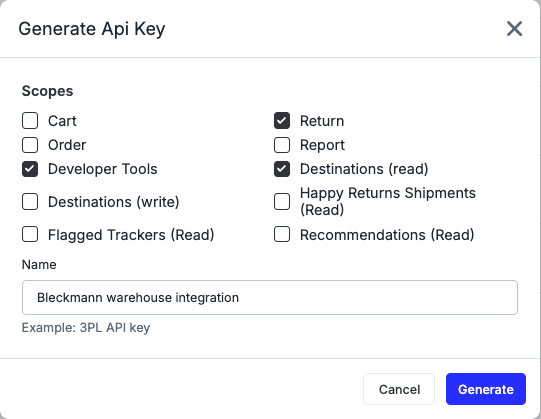
Task: Click the Scopes section heading
Action: [x=48, y=91]
